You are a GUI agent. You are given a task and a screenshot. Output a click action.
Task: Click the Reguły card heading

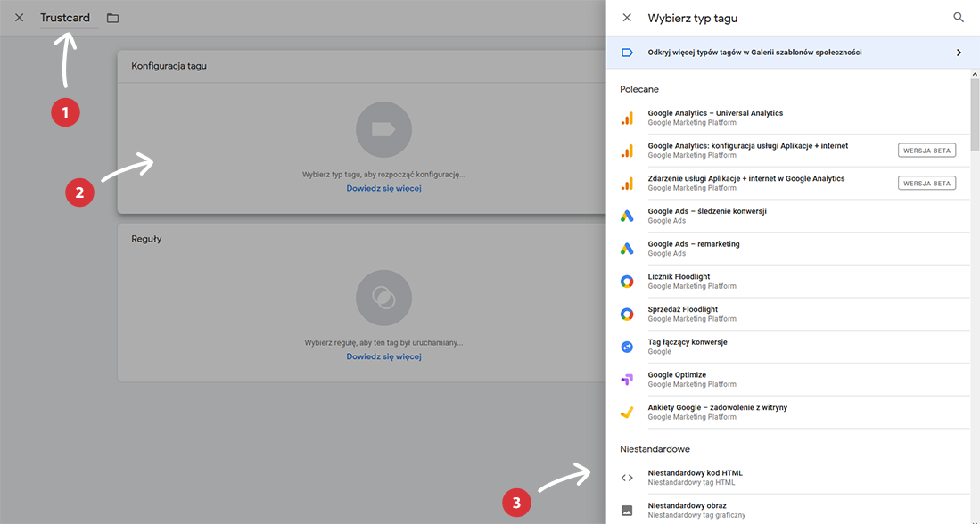tap(146, 239)
